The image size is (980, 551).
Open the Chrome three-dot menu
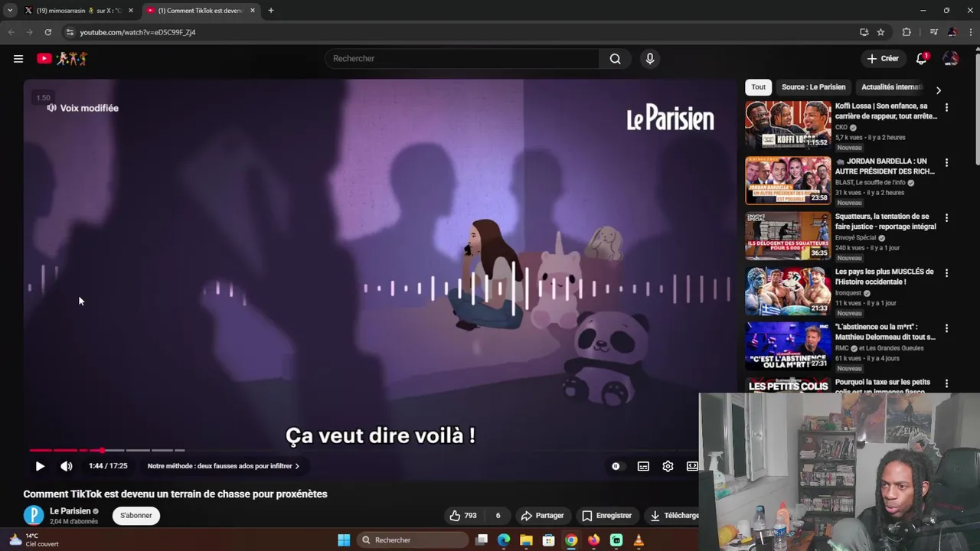[970, 32]
